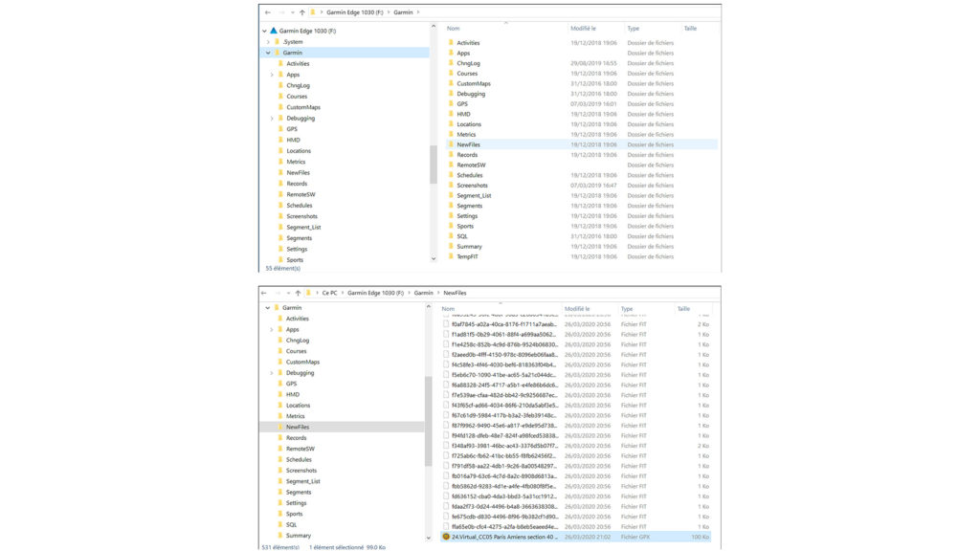Select file f2aeed0b-4fff-4150 in NewFiles list
The height and width of the screenshot is (551, 980).
pyautogui.click(x=575, y=354)
